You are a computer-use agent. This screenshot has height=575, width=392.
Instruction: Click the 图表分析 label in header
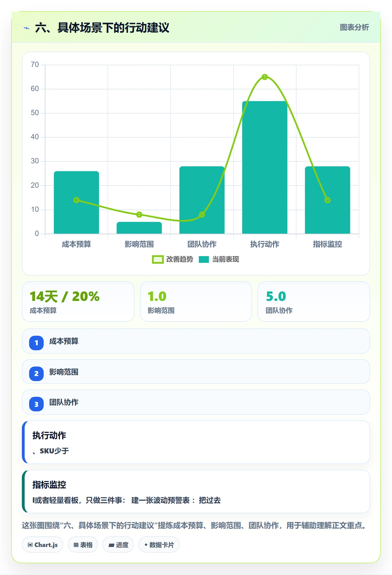(x=354, y=27)
